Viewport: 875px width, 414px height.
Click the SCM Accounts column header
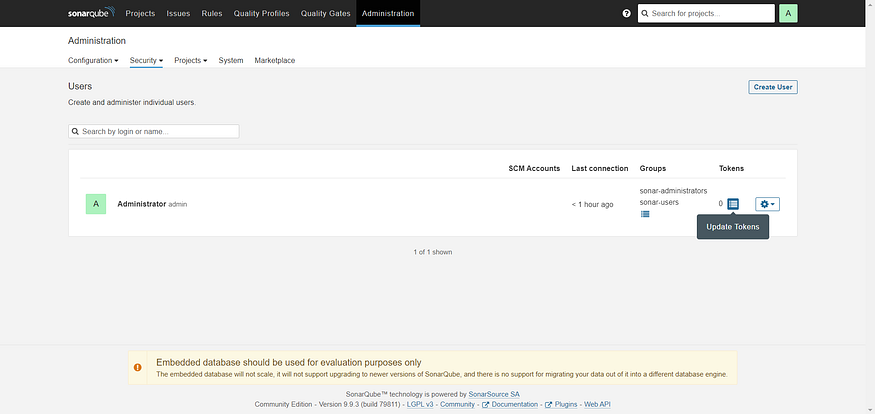pos(534,169)
